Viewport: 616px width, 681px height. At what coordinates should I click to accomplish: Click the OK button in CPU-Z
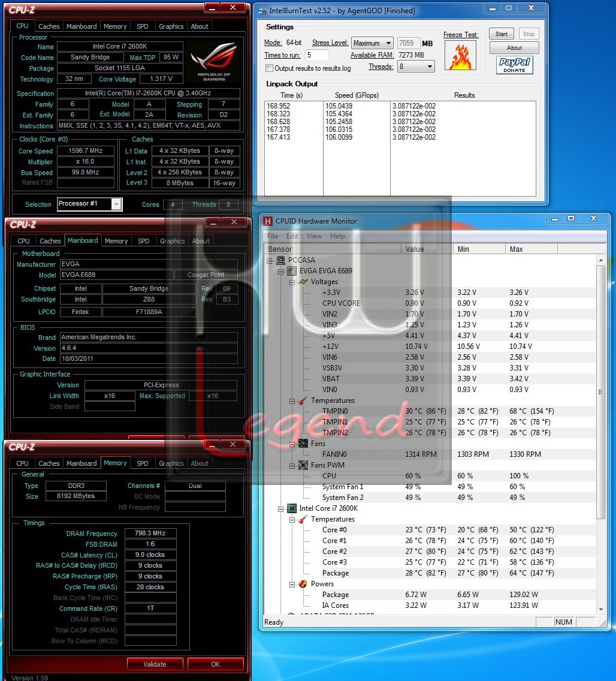pyautogui.click(x=215, y=664)
